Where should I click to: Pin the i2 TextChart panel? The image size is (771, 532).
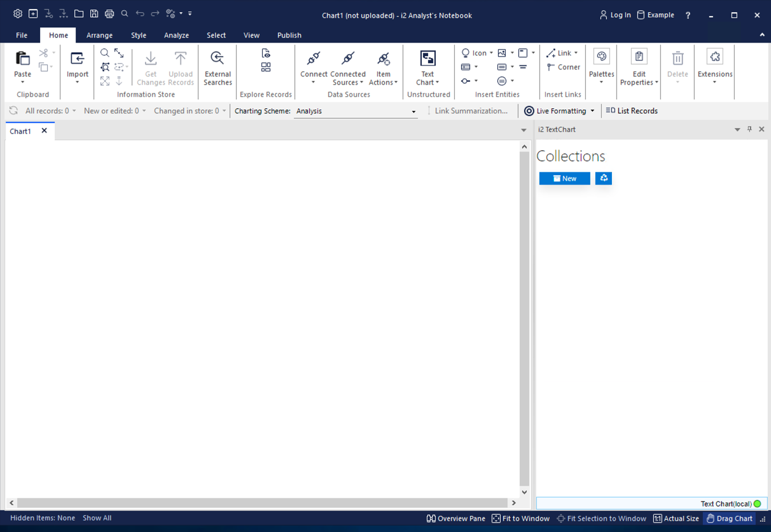point(749,129)
